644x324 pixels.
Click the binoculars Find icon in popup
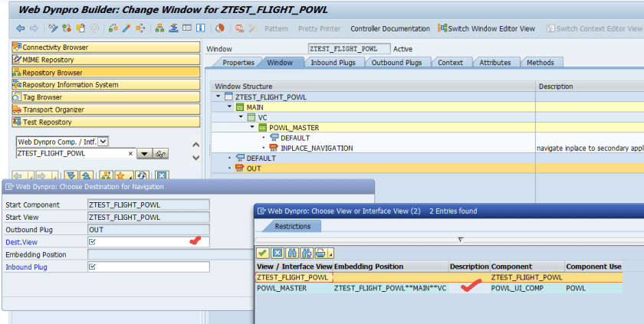click(293, 253)
